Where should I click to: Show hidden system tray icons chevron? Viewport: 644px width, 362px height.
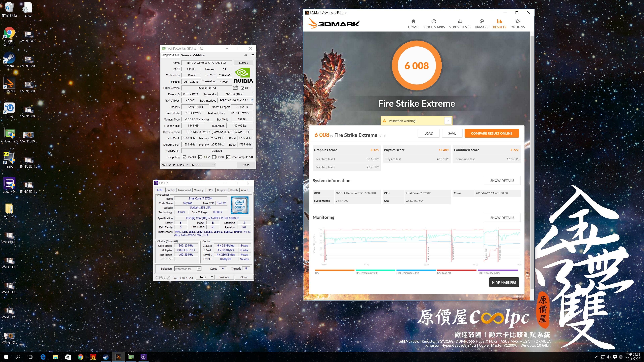point(597,357)
